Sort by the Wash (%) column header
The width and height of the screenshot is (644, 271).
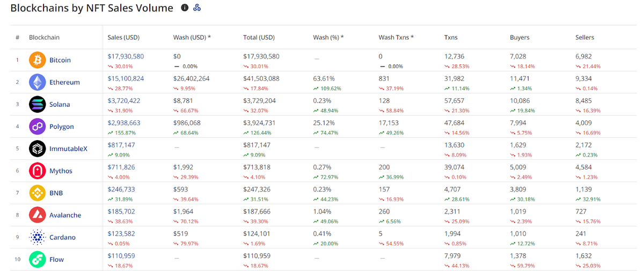click(328, 38)
